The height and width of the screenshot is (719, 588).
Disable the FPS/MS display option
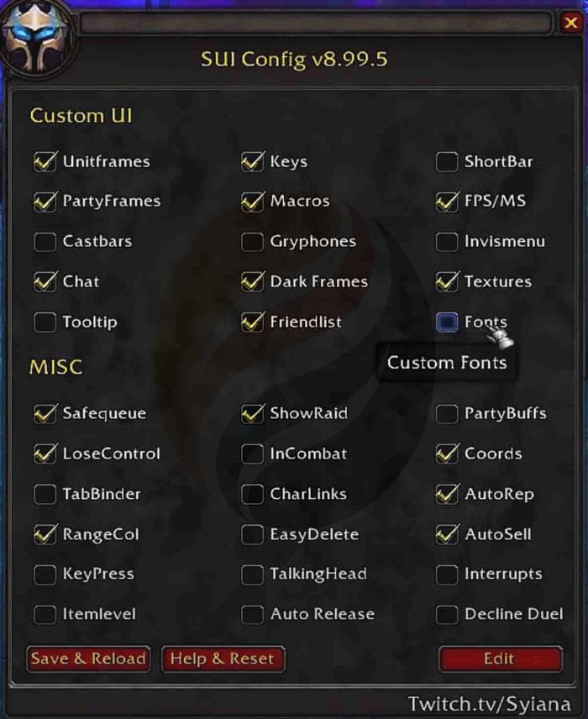coord(447,201)
